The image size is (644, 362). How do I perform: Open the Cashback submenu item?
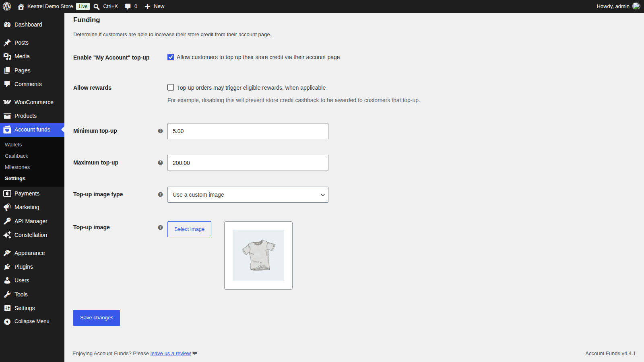coord(17,156)
